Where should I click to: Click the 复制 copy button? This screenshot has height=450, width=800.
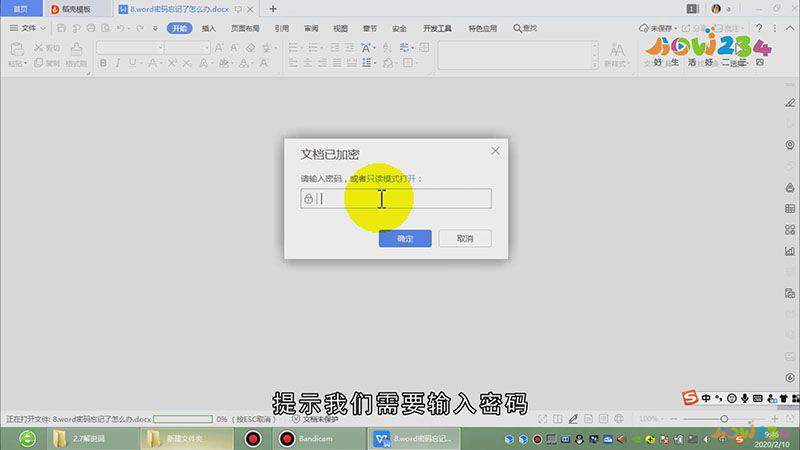click(x=47, y=63)
